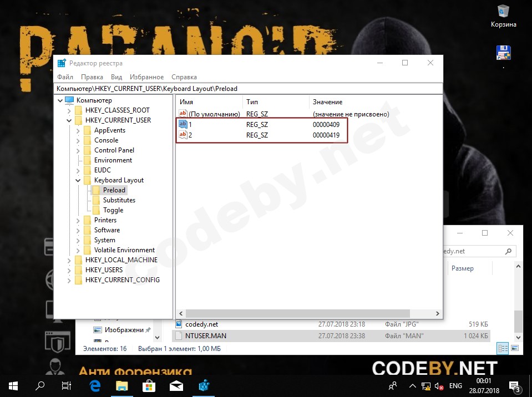Open the Action Center notifications icon
Image resolution: width=532 pixels, height=397 pixels.
coord(515,386)
